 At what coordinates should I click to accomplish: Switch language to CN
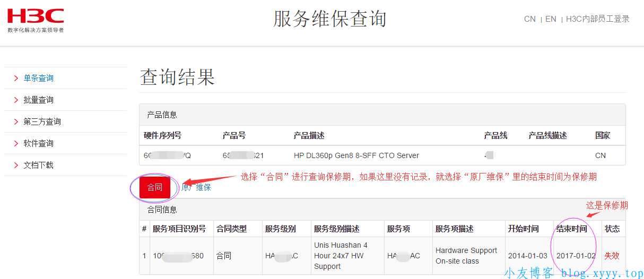coord(529,19)
